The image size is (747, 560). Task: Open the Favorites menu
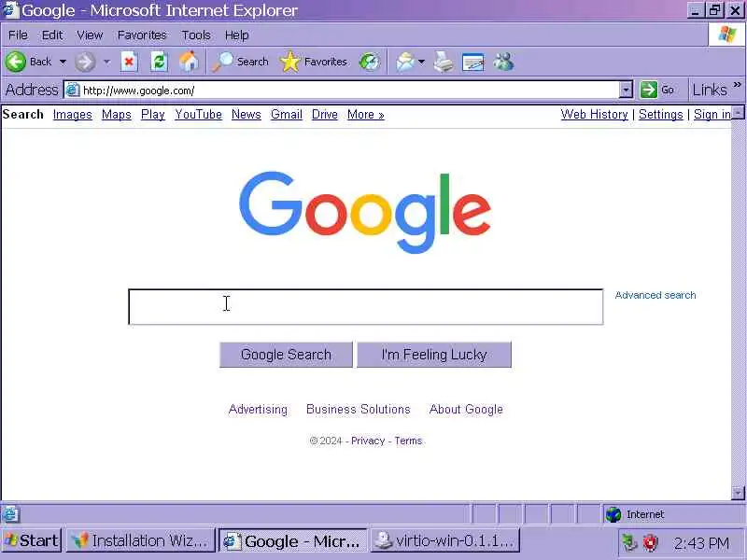tap(142, 35)
